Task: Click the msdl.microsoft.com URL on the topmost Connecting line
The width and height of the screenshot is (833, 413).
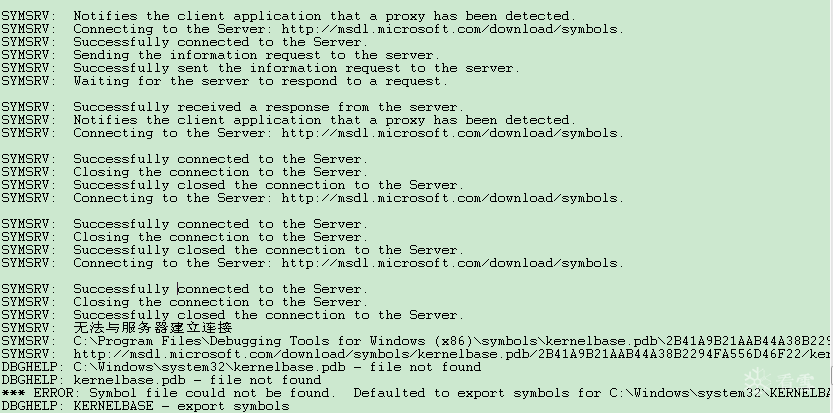Action: tap(452, 29)
